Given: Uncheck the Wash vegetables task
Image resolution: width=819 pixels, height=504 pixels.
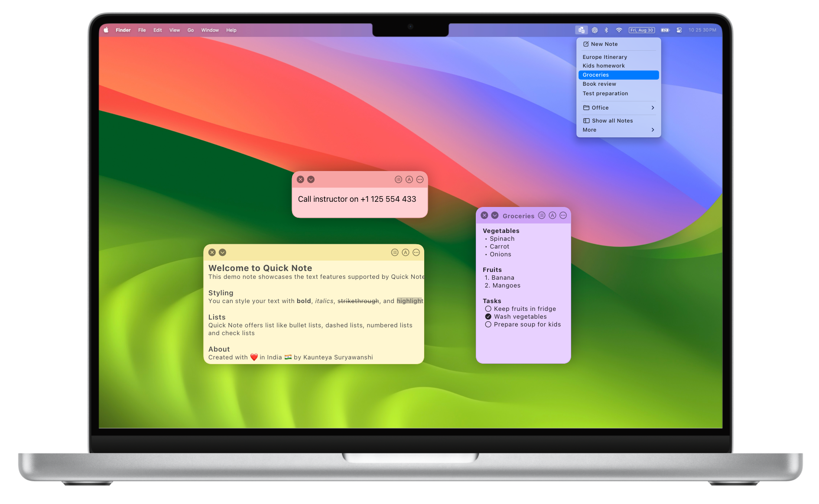Looking at the screenshot, I should (488, 317).
